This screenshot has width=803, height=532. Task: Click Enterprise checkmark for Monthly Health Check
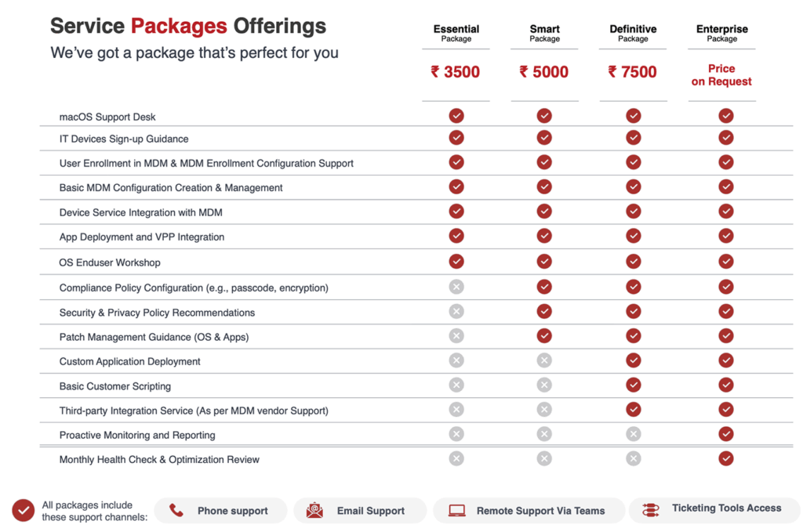click(x=726, y=458)
